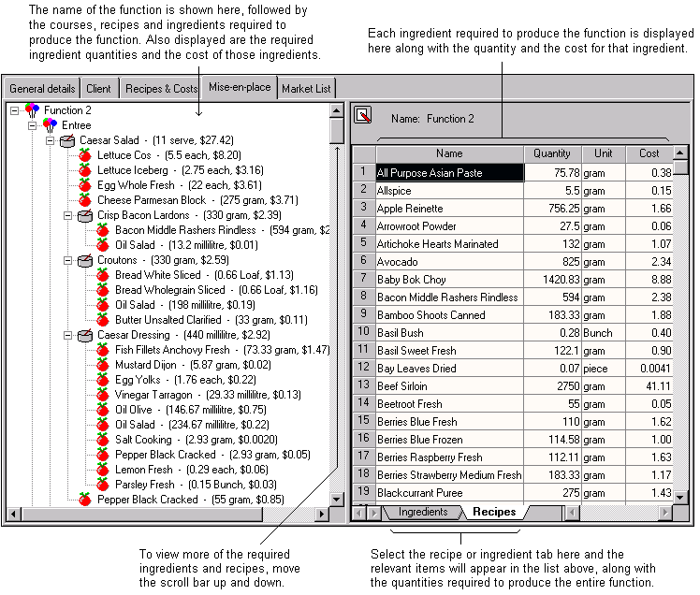The image size is (700, 595).
Task: Collapse the Caesar Dressing sub-recipe node
Action: (x=68, y=335)
